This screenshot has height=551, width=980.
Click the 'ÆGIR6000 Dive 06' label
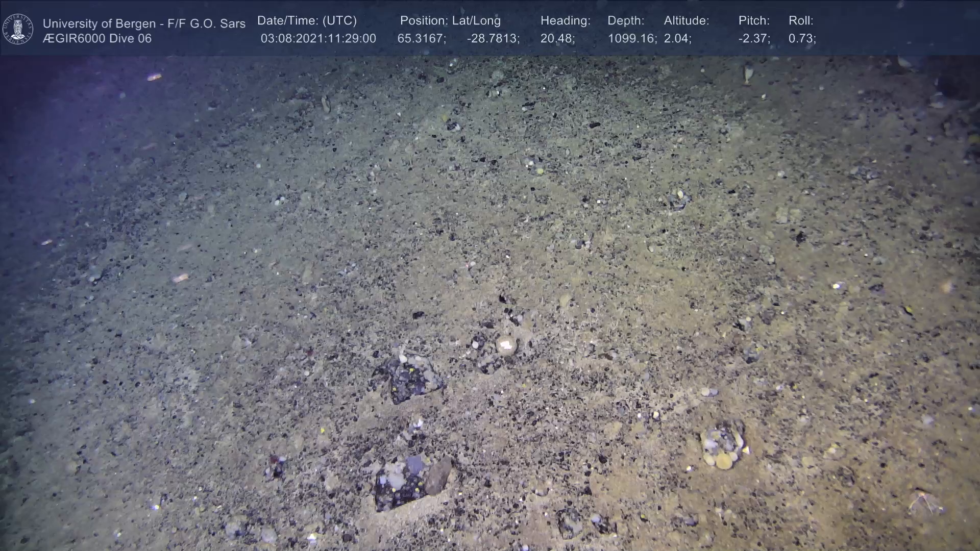click(x=97, y=39)
